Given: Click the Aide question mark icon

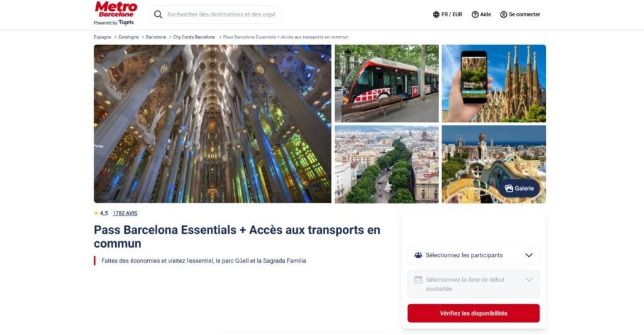Looking at the screenshot, I should tap(475, 14).
